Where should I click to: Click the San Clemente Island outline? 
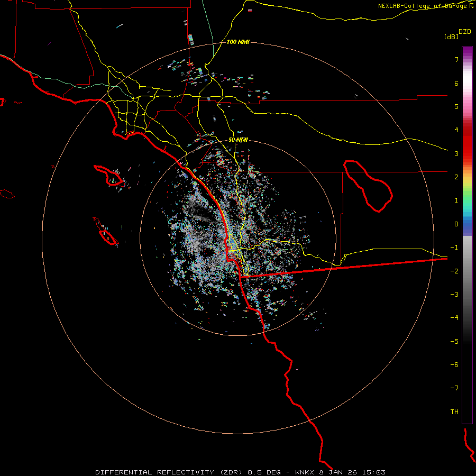108,237
